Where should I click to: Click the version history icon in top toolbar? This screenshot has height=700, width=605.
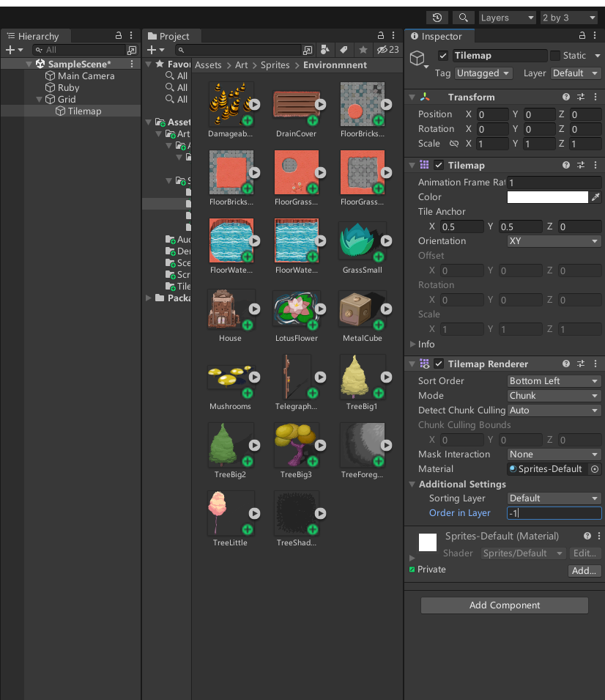[437, 17]
